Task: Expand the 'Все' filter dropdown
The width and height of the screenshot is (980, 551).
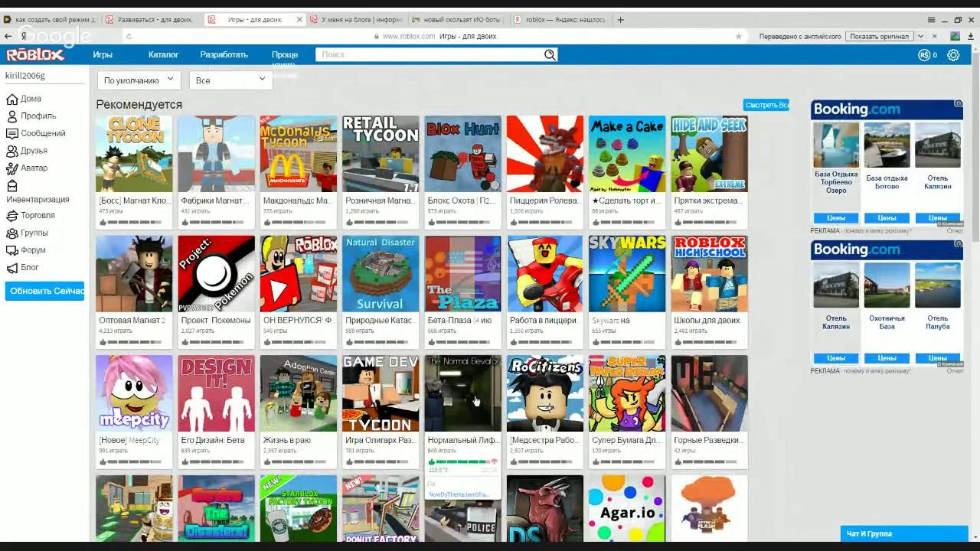Action: (230, 80)
